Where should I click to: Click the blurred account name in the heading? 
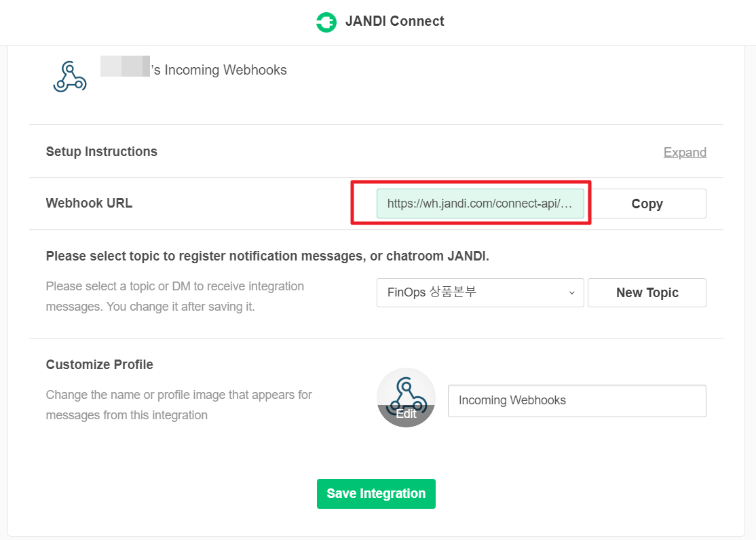point(125,66)
